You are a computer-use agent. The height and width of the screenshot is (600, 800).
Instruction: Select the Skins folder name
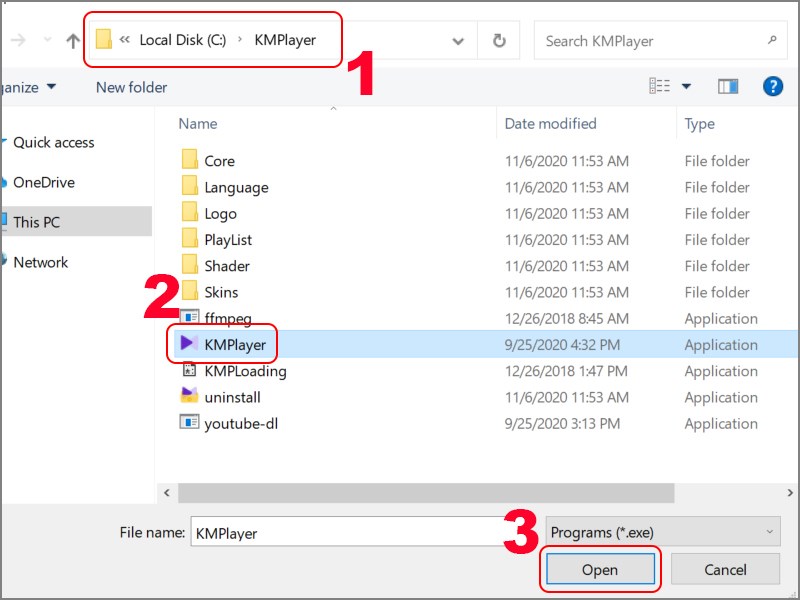point(221,292)
